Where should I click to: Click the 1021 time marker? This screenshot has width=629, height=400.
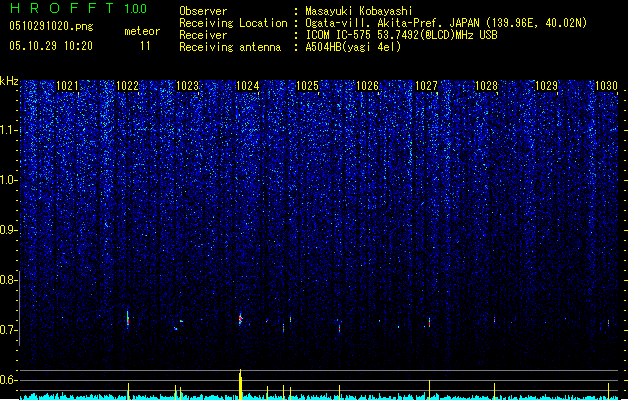67,86
